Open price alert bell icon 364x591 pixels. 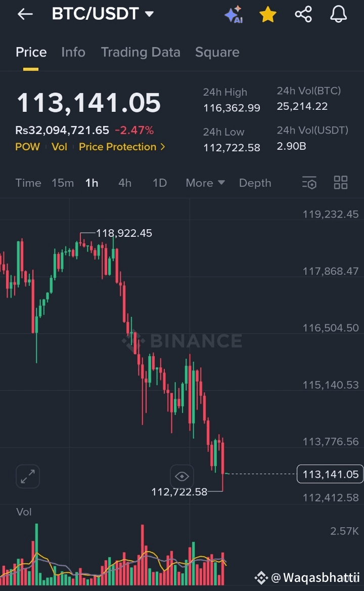[339, 15]
